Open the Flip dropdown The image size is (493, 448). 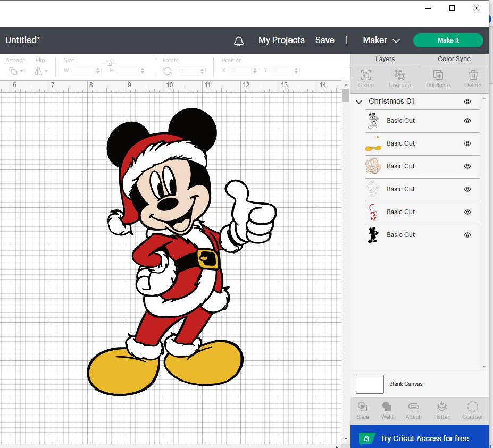click(41, 71)
